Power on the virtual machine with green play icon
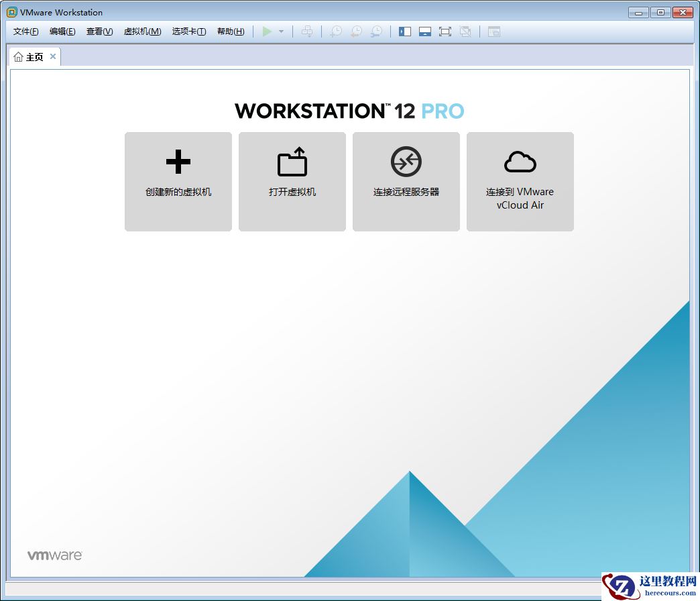700x601 pixels. 266,32
